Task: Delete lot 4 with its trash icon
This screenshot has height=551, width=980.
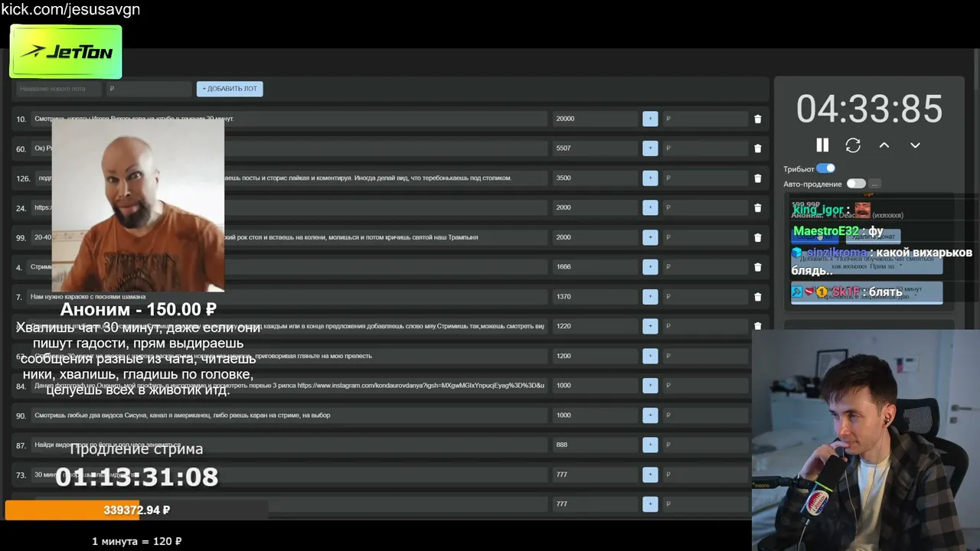Action: click(x=758, y=267)
